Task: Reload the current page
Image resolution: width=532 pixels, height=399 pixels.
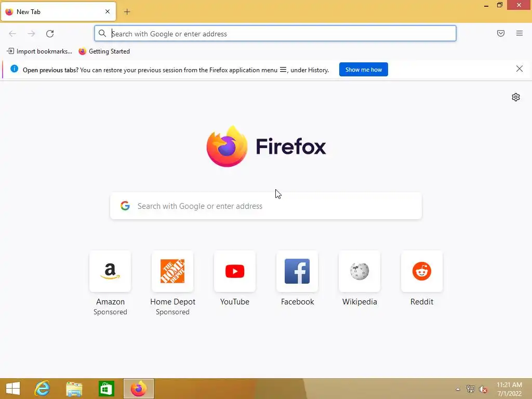Action: 50,34
